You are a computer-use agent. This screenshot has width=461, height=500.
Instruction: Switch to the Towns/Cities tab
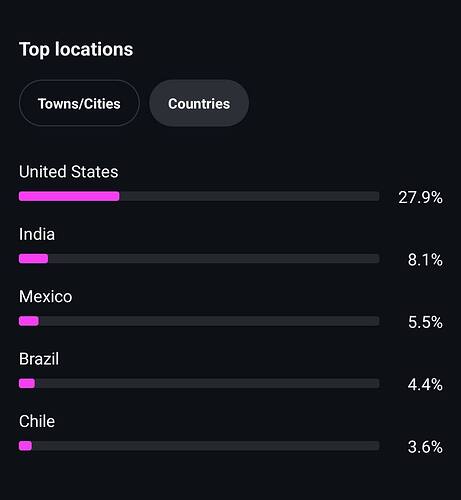point(79,103)
